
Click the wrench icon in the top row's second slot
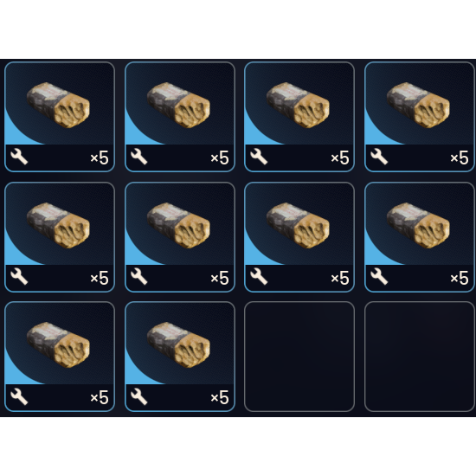click(139, 157)
